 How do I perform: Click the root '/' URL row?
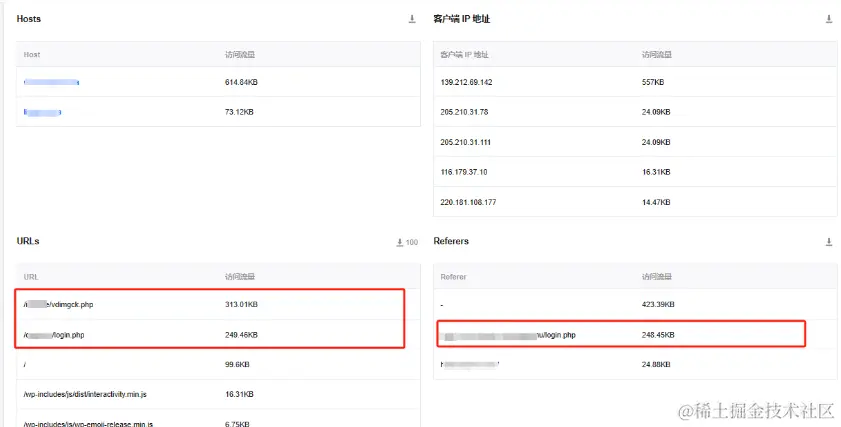(x=218, y=365)
